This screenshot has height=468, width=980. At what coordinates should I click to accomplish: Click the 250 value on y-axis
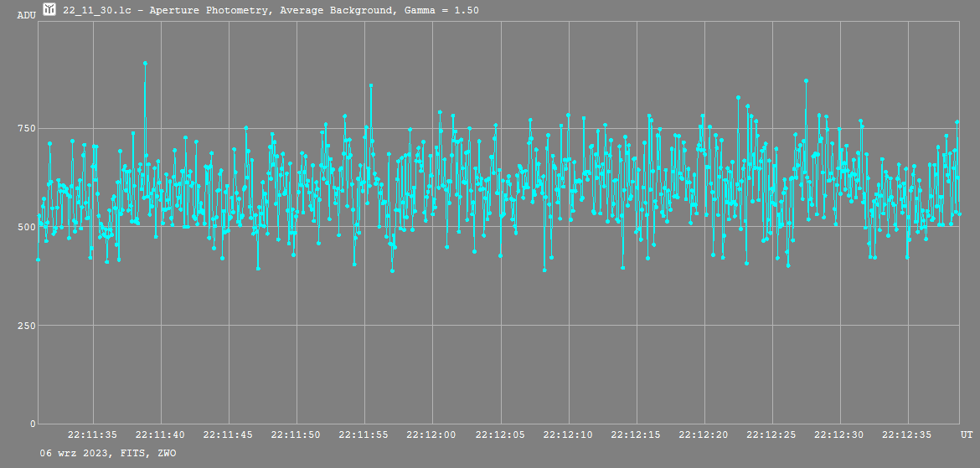coord(26,326)
